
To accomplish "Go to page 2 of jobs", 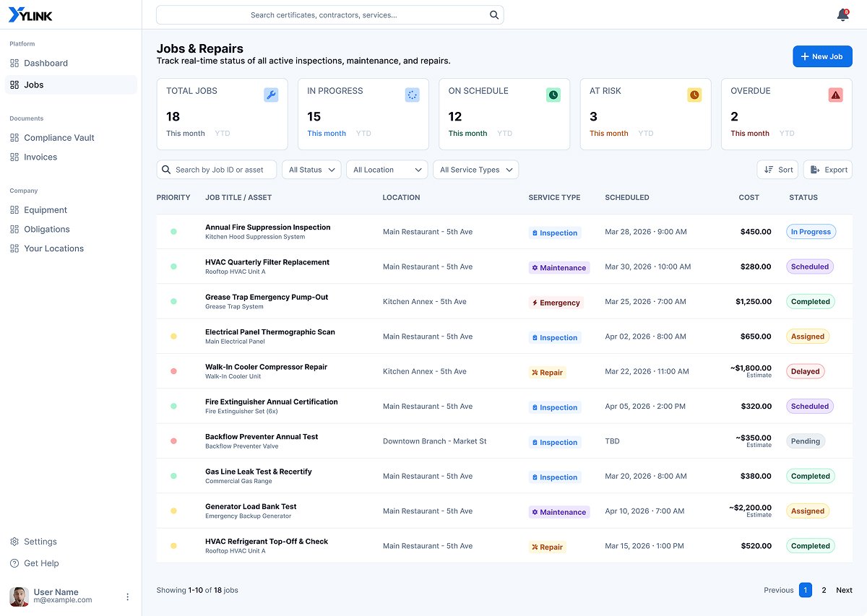I will point(824,590).
